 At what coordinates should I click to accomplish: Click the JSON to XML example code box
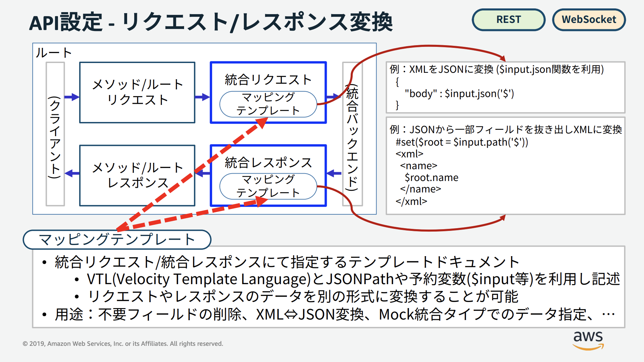(x=505, y=165)
